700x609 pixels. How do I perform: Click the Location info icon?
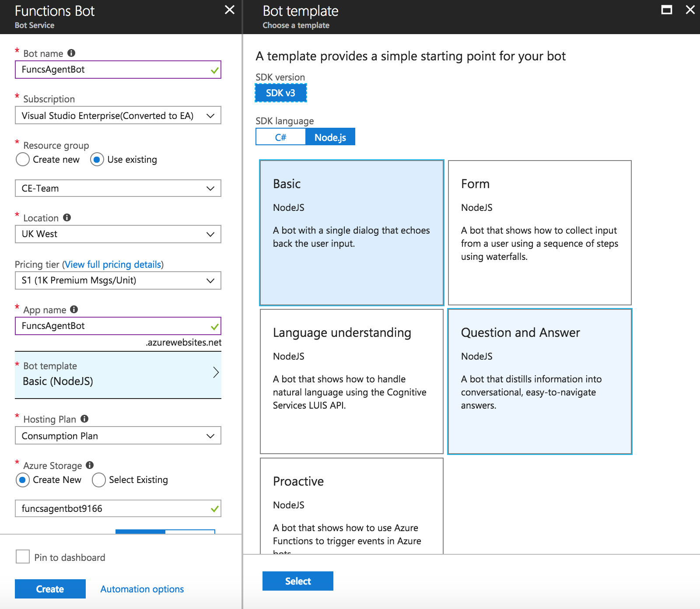[x=67, y=217]
